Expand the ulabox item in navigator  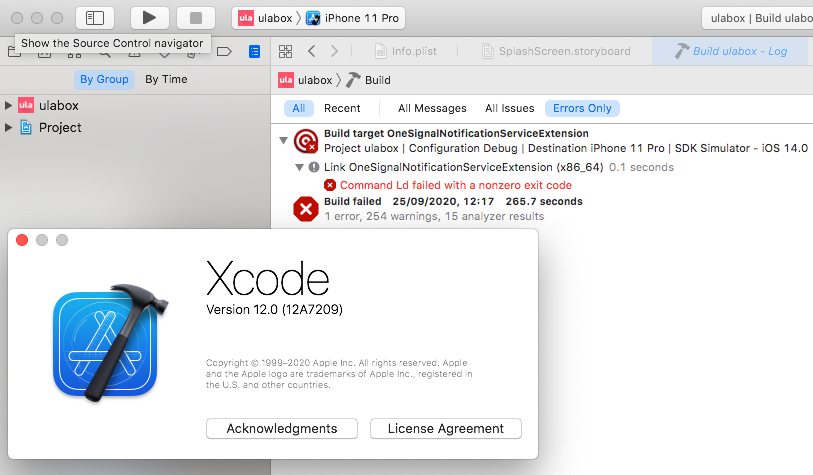8,105
